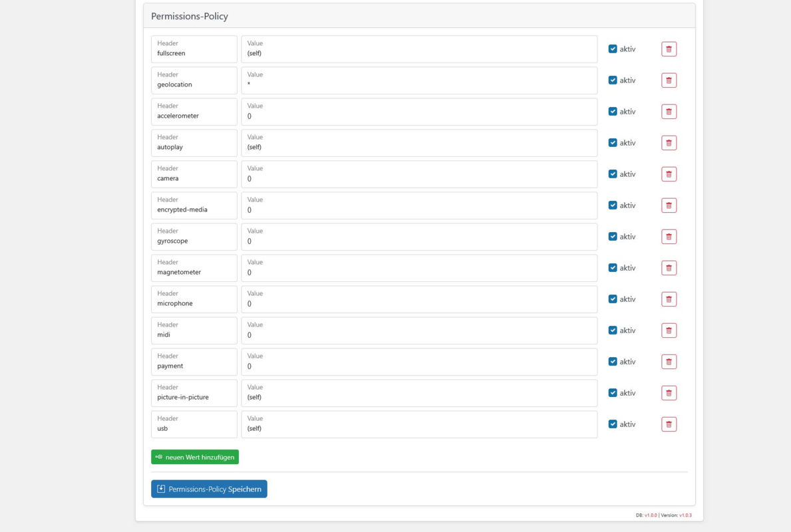
Task: Delete the magnetometer header row
Action: tap(669, 268)
